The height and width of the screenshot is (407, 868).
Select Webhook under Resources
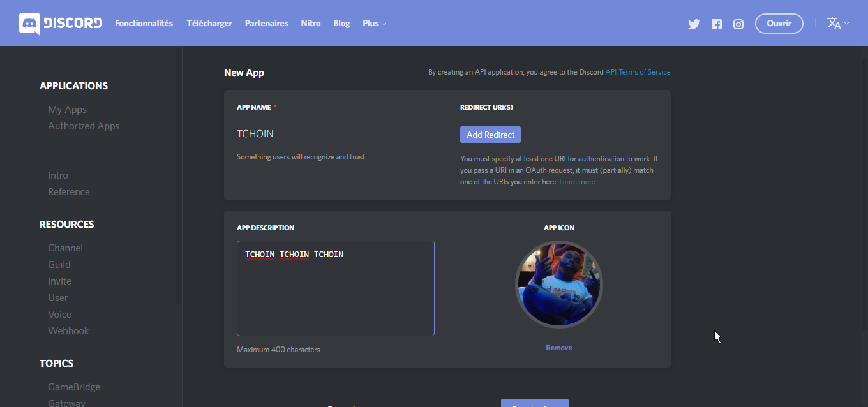pyautogui.click(x=68, y=331)
